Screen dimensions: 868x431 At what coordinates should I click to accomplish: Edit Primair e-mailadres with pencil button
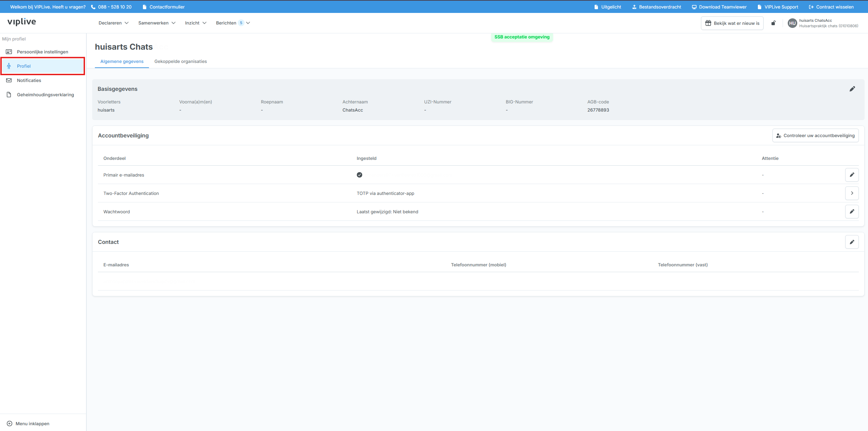click(x=852, y=175)
